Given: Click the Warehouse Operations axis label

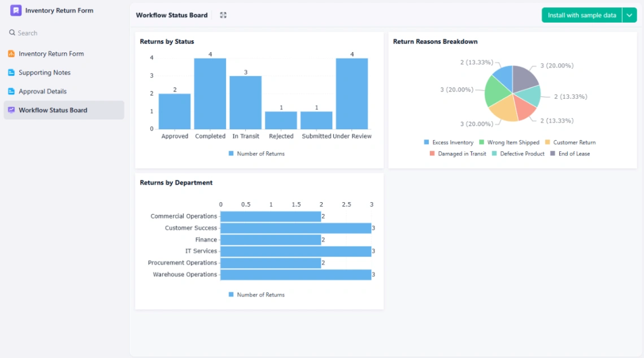Looking at the screenshot, I should pos(185,274).
